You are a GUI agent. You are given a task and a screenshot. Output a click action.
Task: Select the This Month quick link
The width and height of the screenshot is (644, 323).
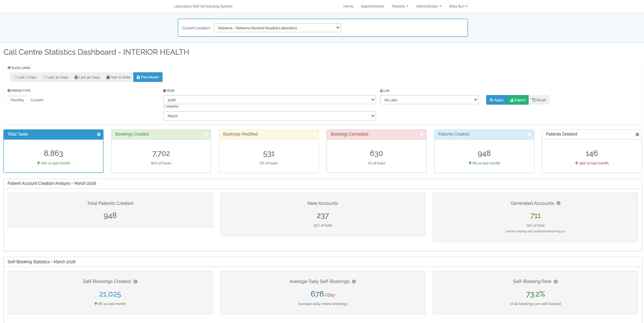coord(148,77)
